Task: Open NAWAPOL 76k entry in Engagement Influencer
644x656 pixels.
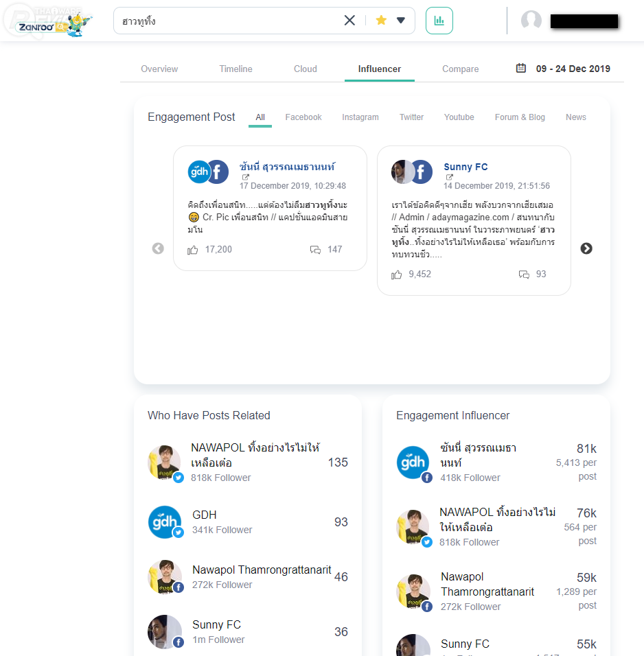Action: [496, 527]
